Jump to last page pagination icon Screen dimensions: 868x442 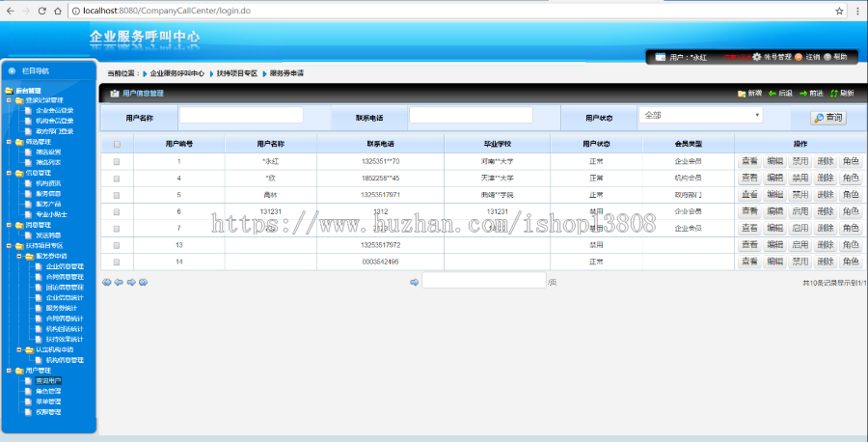tap(144, 283)
